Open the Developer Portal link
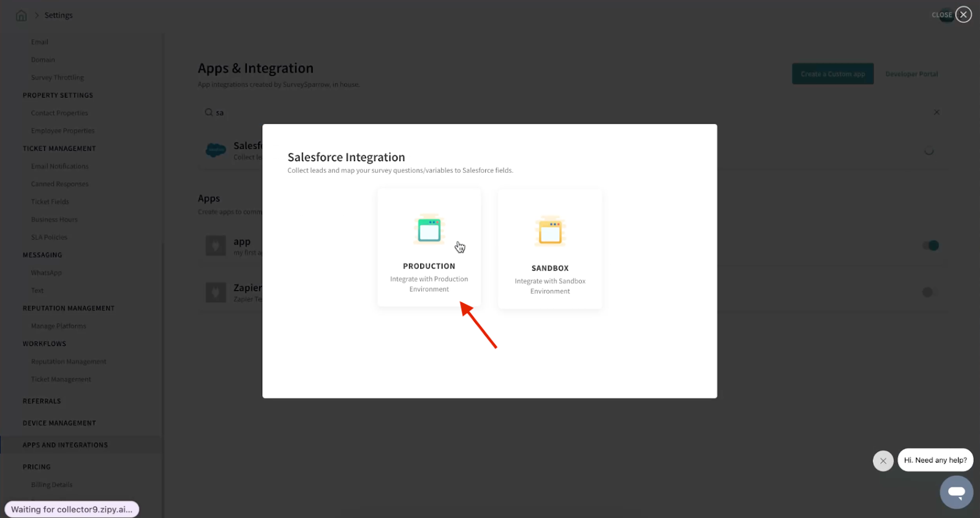Viewport: 980px width, 518px height. point(911,74)
